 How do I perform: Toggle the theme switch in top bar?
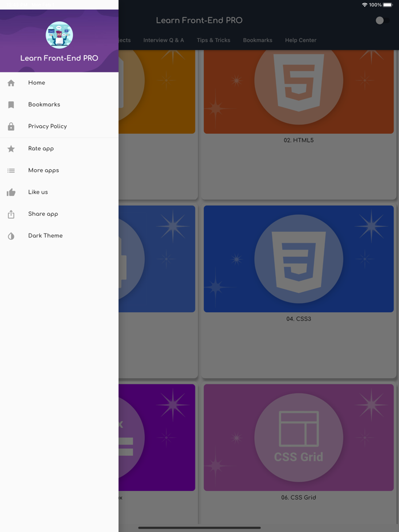click(x=382, y=21)
